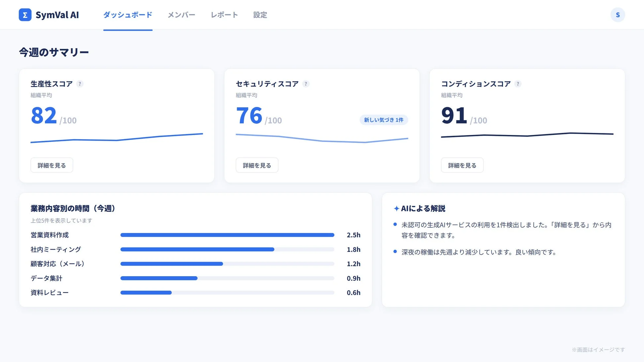This screenshot has height=362, width=644.
Task: Click the 営業資料作成 progress bar
Action: pyautogui.click(x=227, y=235)
